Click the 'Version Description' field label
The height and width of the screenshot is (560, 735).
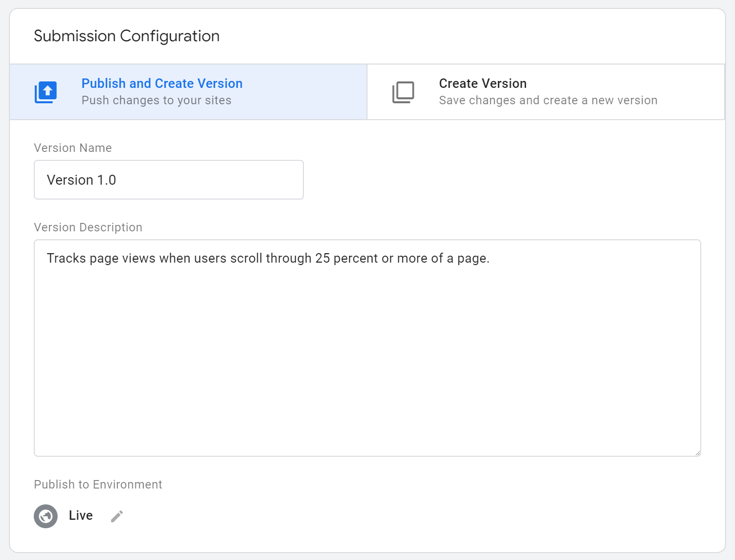click(88, 227)
